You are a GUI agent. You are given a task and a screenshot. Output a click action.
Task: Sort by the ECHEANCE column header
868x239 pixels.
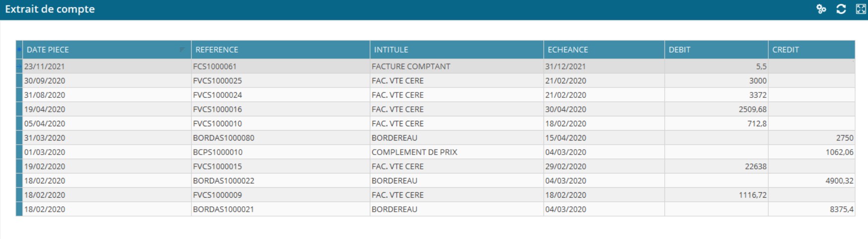[568, 50]
